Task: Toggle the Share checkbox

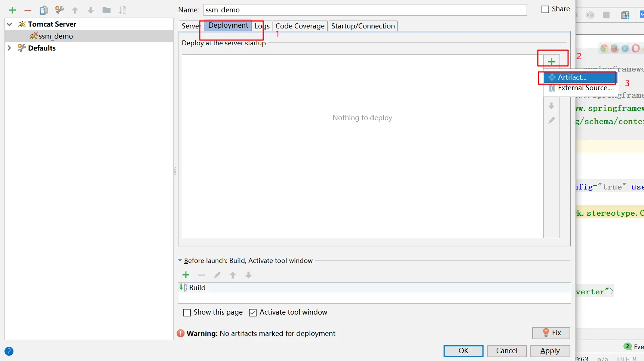Action: [545, 9]
